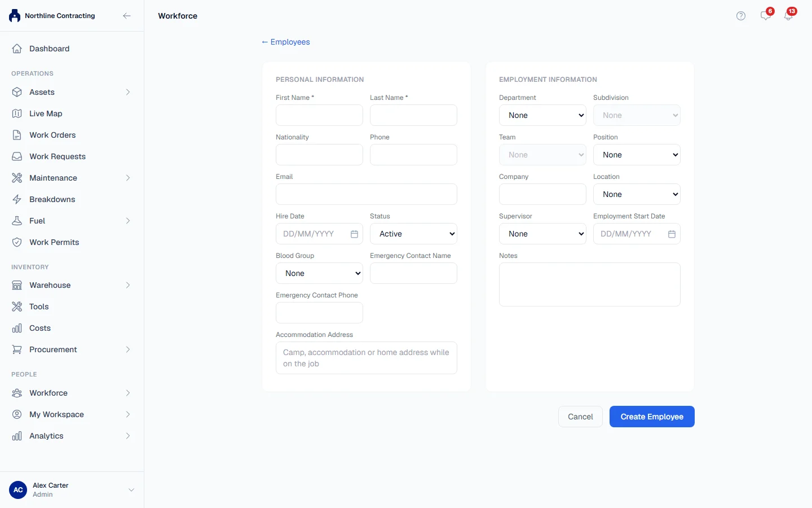The height and width of the screenshot is (508, 812).
Task: Open the Department dropdown
Action: (x=542, y=115)
